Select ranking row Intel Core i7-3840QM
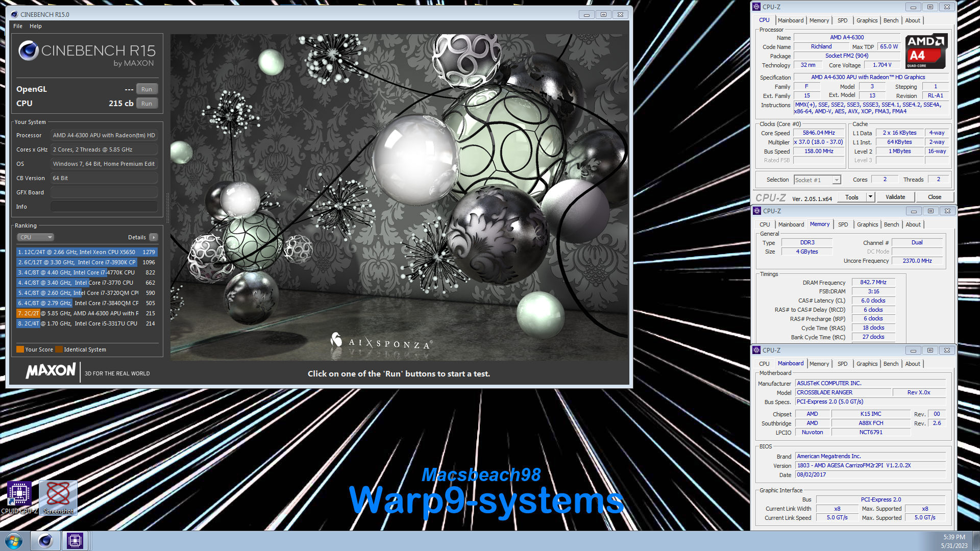This screenshot has width=980, height=551. click(x=87, y=303)
